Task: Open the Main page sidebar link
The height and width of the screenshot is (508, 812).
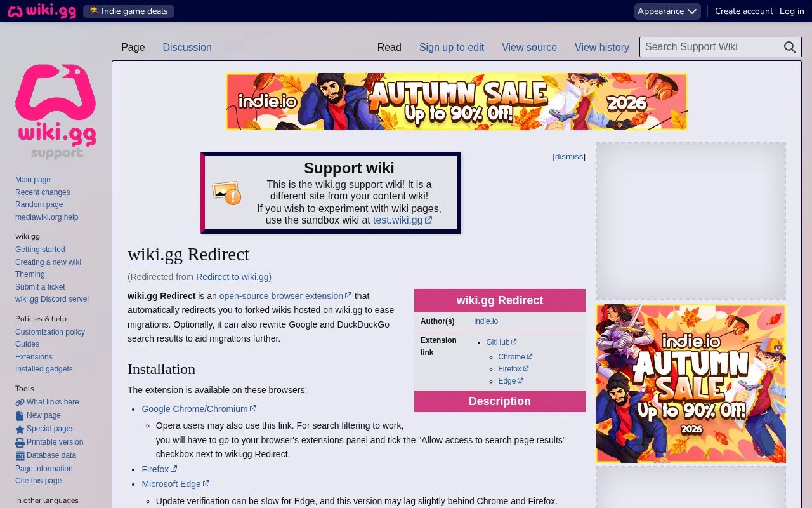Action: [x=33, y=180]
